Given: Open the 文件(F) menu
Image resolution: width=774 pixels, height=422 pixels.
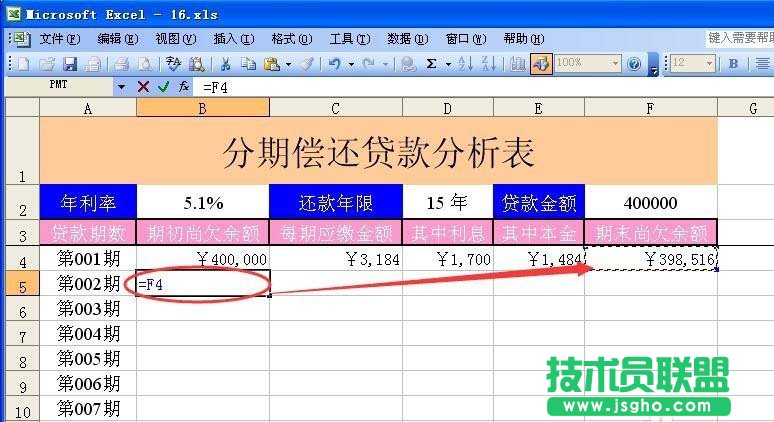Looking at the screenshot, I should [x=60, y=39].
